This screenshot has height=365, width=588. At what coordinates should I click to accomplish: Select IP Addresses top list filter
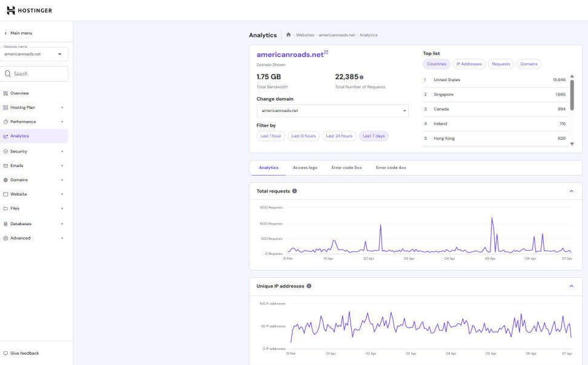(469, 64)
